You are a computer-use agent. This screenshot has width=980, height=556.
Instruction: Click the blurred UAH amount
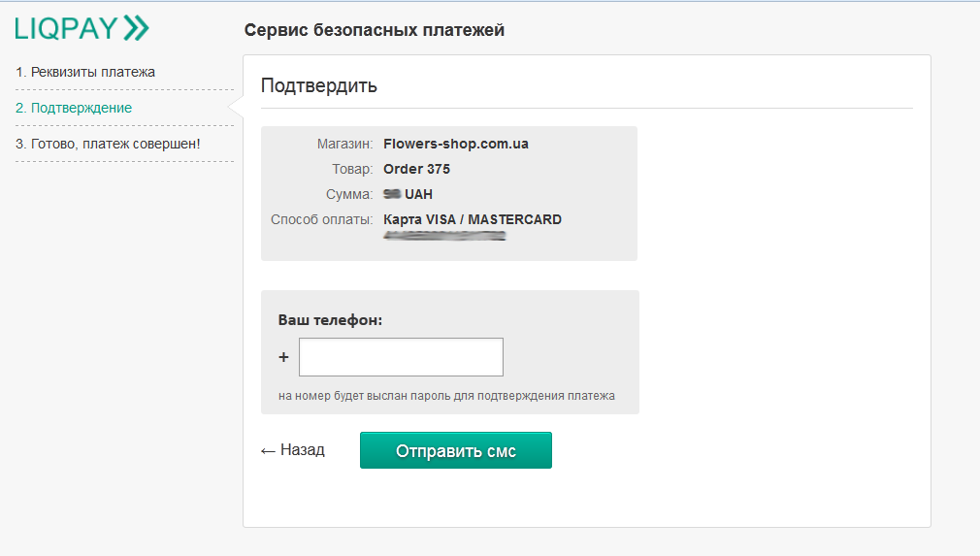pos(408,194)
